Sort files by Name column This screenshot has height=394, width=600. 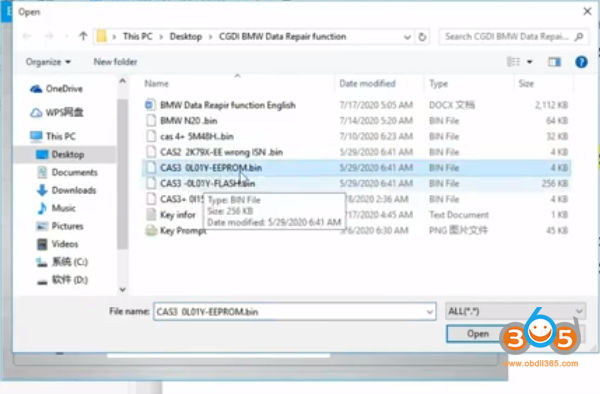pyautogui.click(x=156, y=84)
